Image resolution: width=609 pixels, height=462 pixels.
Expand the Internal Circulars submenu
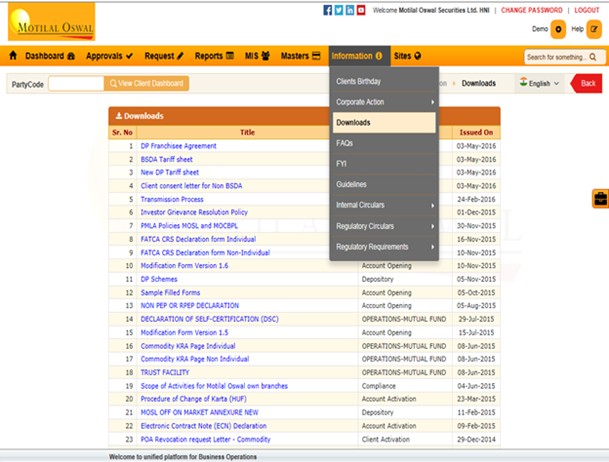click(x=384, y=205)
